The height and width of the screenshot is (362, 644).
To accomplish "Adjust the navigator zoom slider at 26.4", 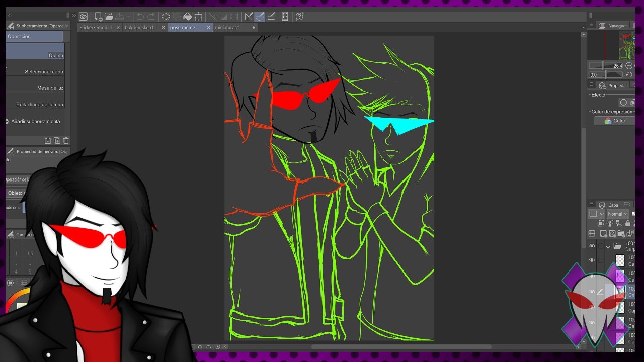I will pyautogui.click(x=606, y=66).
